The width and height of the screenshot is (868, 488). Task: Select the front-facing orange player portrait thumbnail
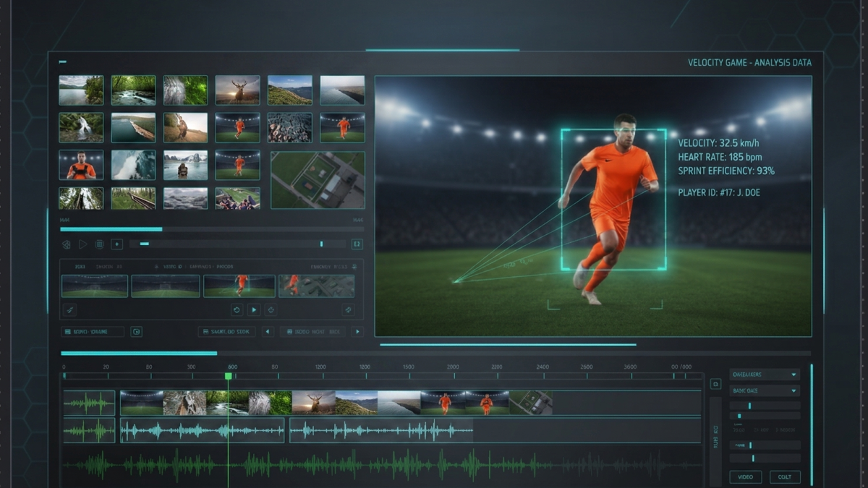[x=81, y=165]
